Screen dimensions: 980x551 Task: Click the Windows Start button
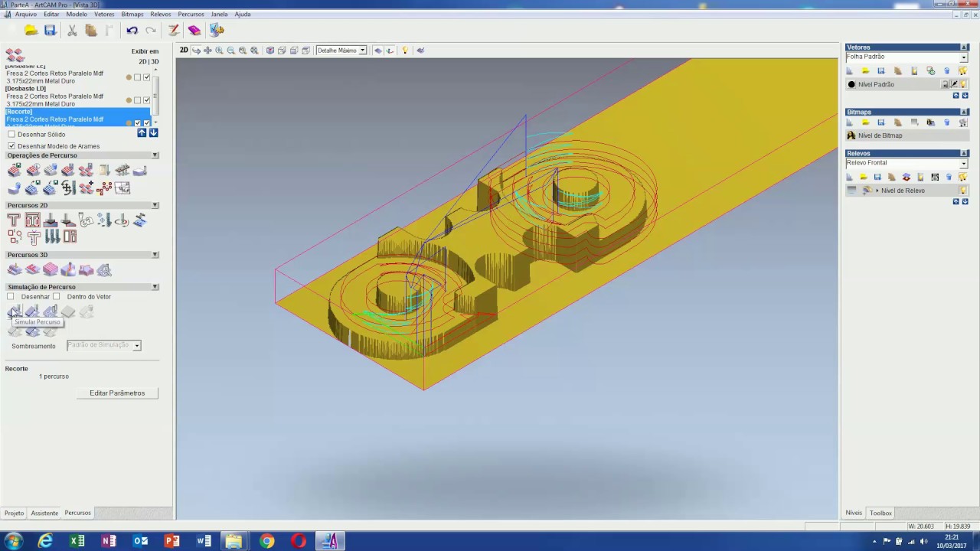(13, 542)
